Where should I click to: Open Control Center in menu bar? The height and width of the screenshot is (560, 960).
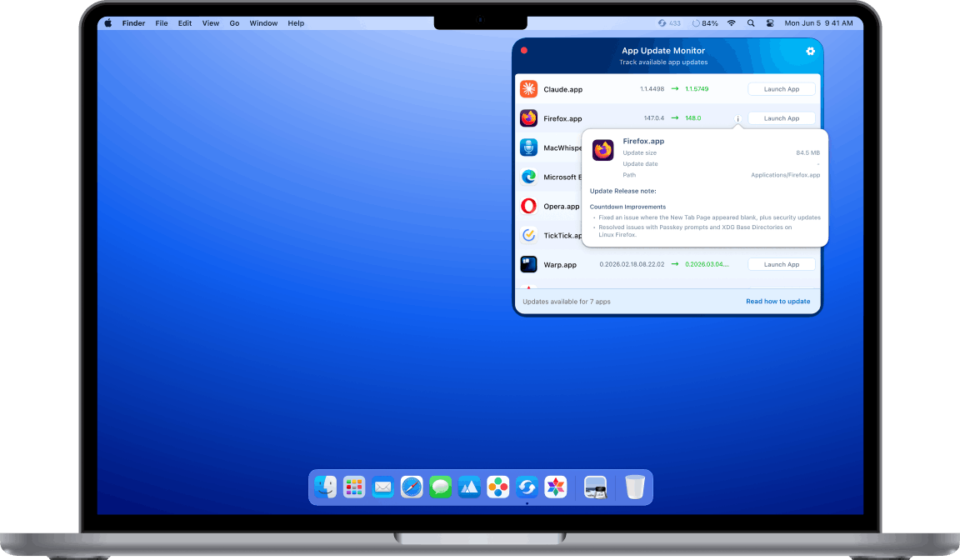(x=770, y=23)
